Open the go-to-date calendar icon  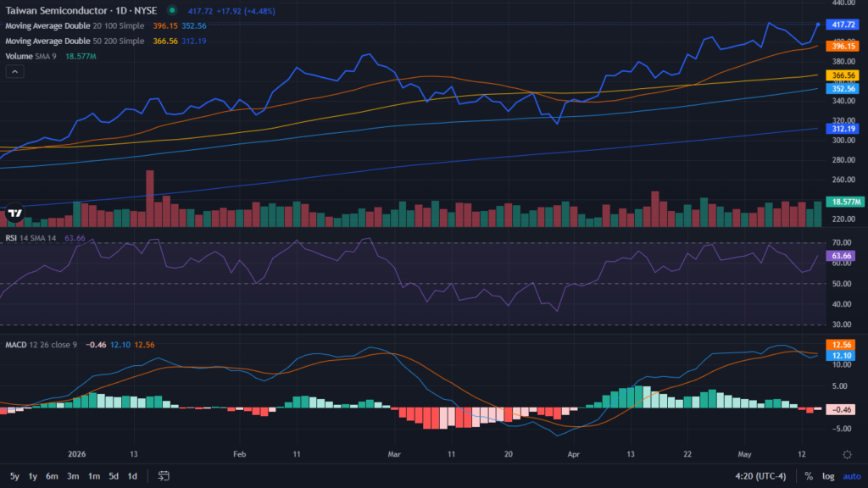164,476
